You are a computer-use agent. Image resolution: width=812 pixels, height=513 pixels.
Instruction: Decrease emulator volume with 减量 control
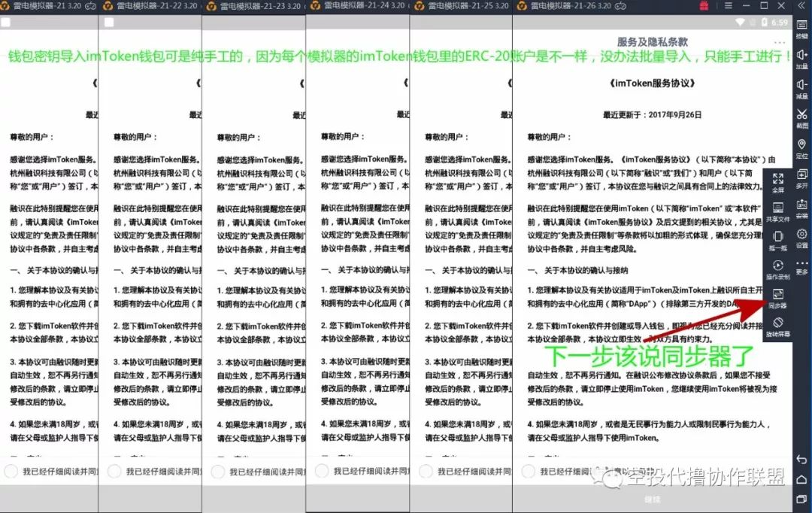pyautogui.click(x=801, y=87)
